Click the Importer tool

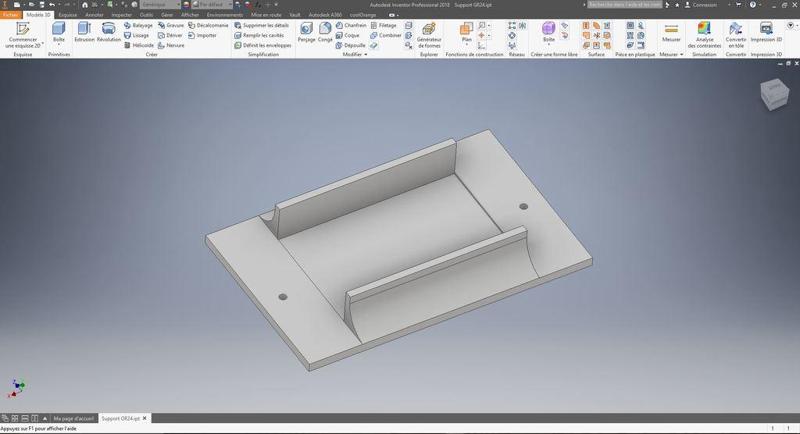(203, 35)
